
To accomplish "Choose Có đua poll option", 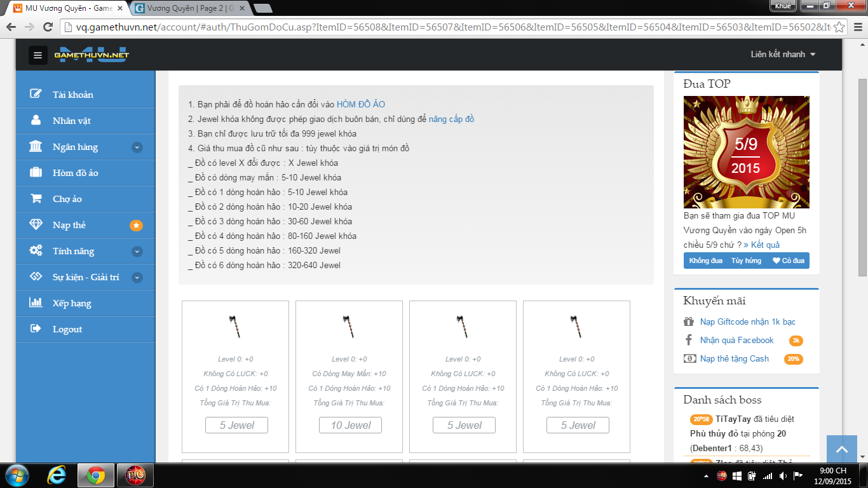I will click(789, 261).
